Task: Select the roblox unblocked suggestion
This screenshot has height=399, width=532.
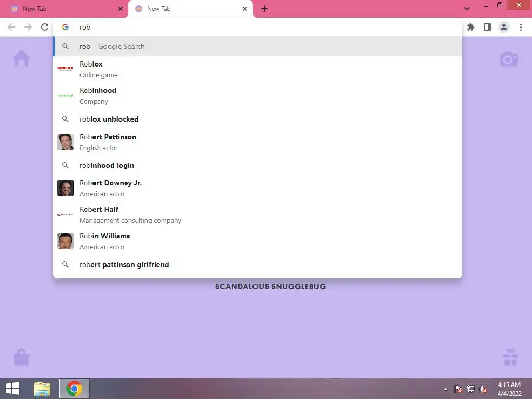Action: click(x=258, y=119)
